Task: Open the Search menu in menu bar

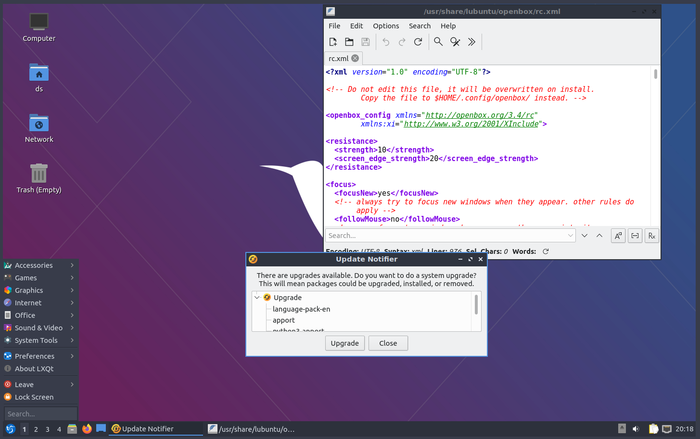Action: [420, 25]
